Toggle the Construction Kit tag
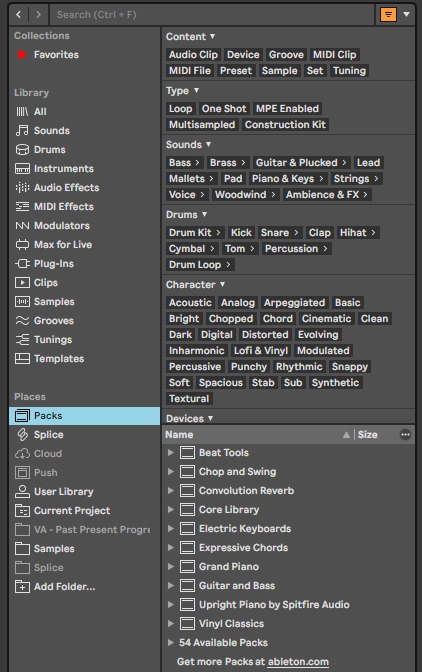This screenshot has width=422, height=672. 285,125
